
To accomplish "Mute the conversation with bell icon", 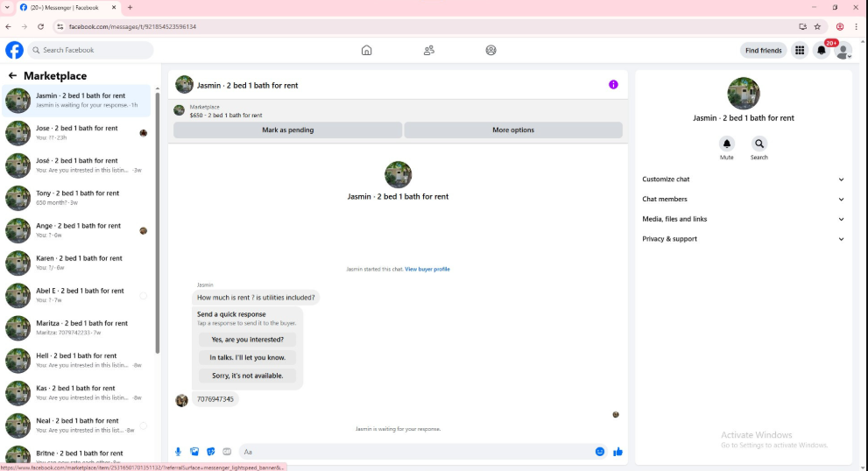I will [x=727, y=144].
